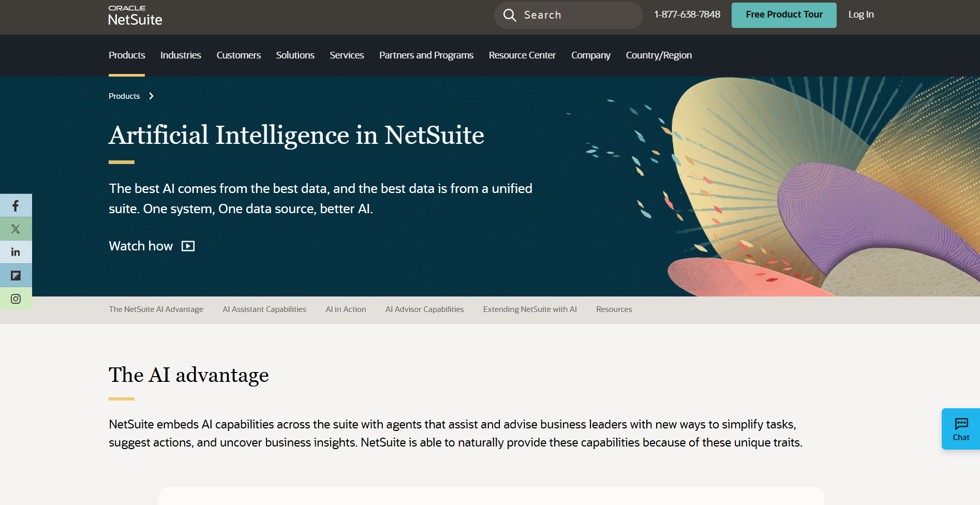The width and height of the screenshot is (980, 505).
Task: Click into the Search field
Action: pos(568,15)
